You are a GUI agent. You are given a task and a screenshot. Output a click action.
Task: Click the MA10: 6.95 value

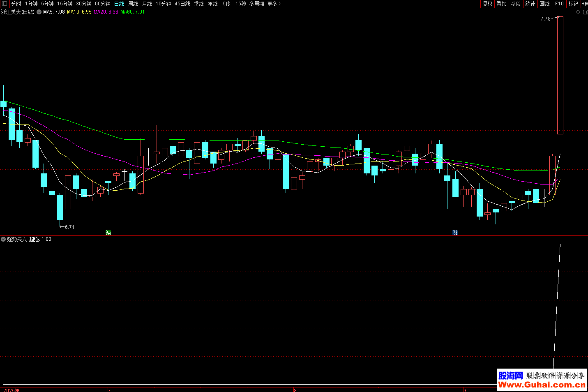pyautogui.click(x=79, y=12)
